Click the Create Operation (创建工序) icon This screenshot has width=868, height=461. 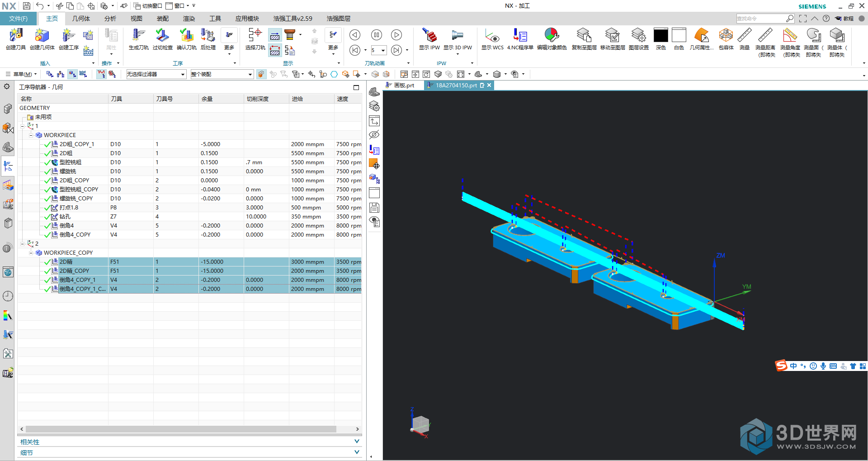tap(69, 35)
